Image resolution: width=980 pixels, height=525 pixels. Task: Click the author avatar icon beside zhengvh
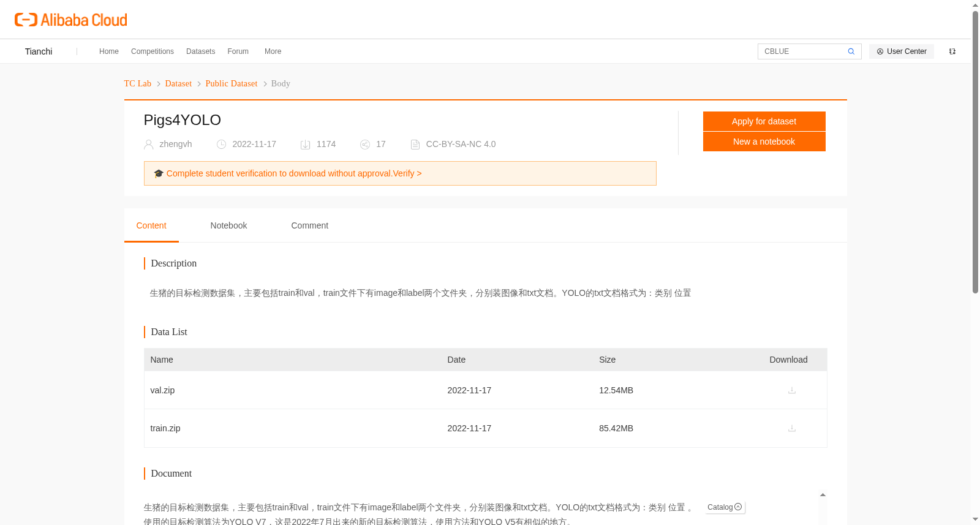149,145
